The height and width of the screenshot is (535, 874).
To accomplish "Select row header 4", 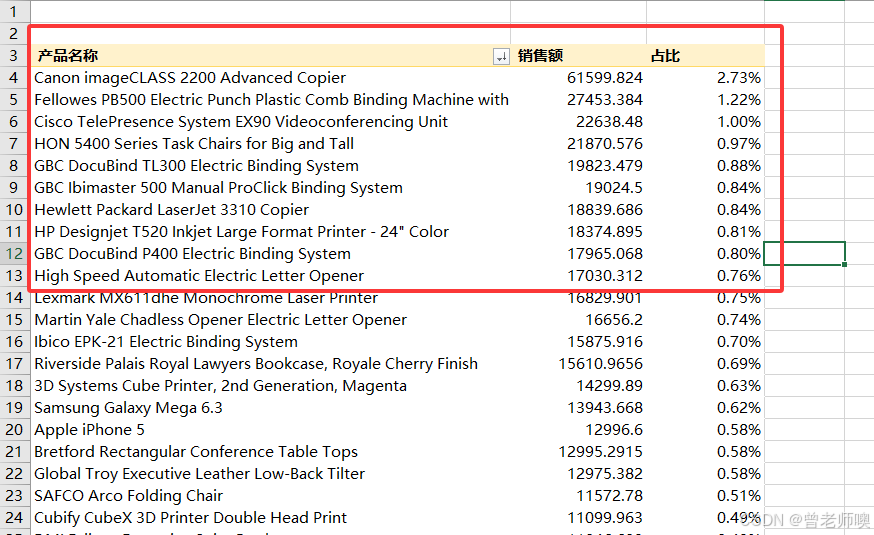I will 14,77.
